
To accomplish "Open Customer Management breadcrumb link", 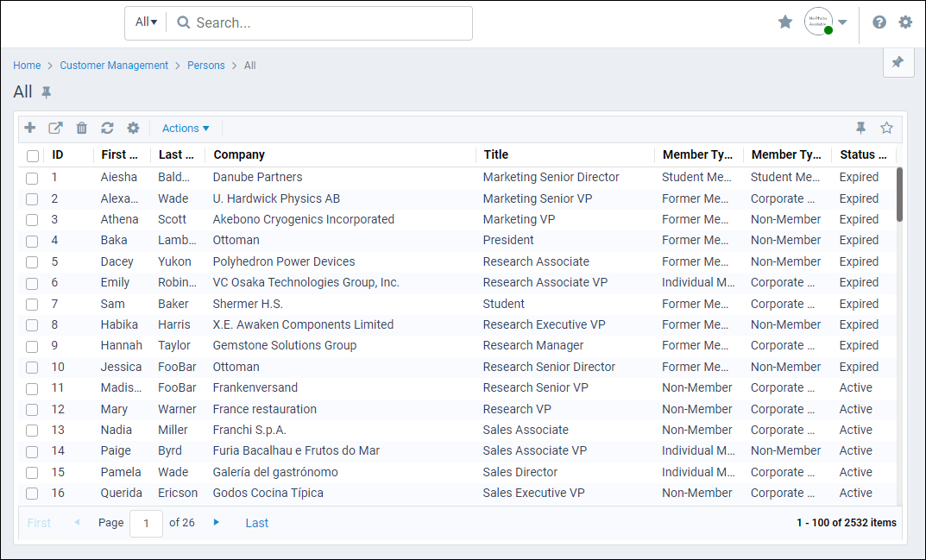I will (114, 66).
